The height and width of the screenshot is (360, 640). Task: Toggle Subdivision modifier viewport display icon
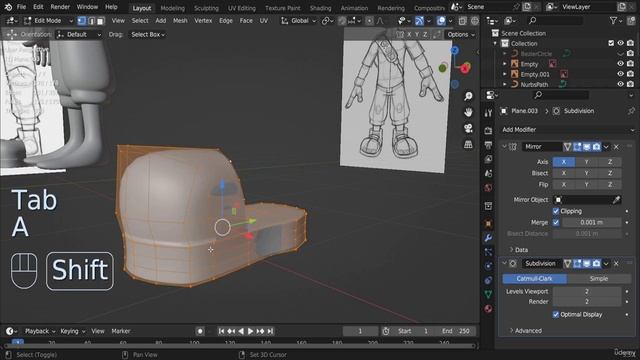coord(587,264)
